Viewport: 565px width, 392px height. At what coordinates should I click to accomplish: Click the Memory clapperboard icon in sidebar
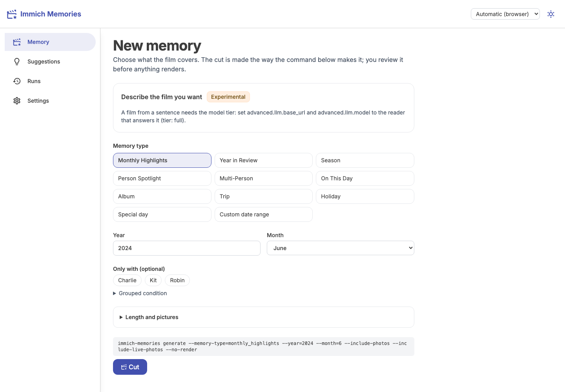pyautogui.click(x=17, y=42)
